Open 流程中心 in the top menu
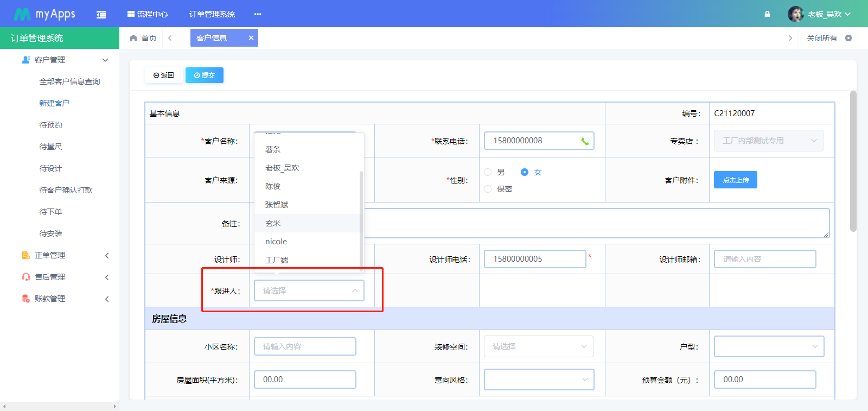868x411 pixels. [148, 14]
